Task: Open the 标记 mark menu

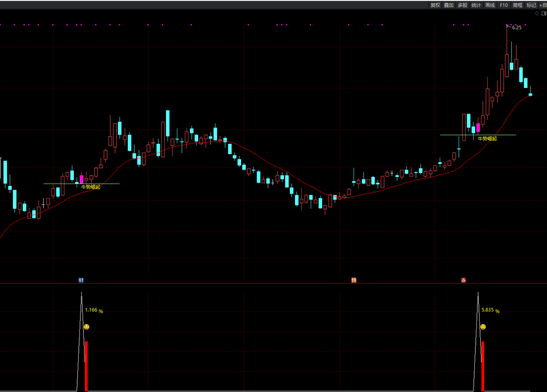Action: pyautogui.click(x=531, y=5)
